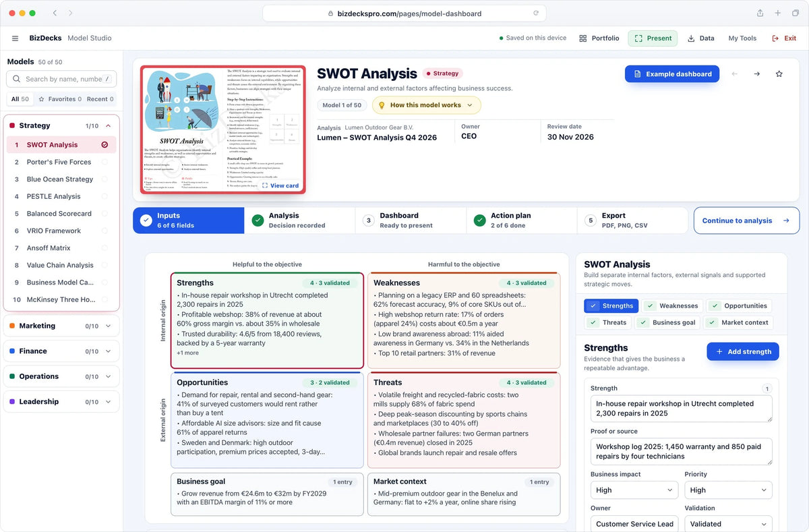Select the Opportunities chip
Viewport: 809px width, 532px height.
pos(740,305)
